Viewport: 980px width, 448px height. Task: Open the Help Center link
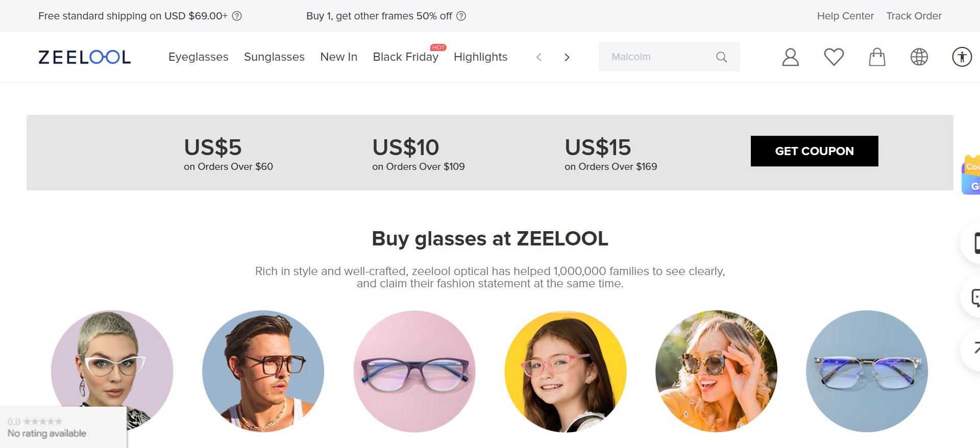click(845, 16)
